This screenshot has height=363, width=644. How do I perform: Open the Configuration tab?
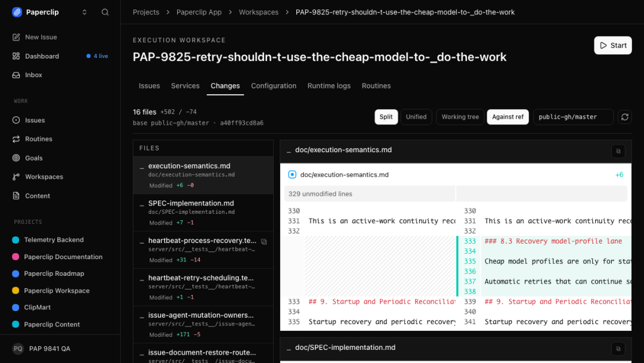(274, 86)
